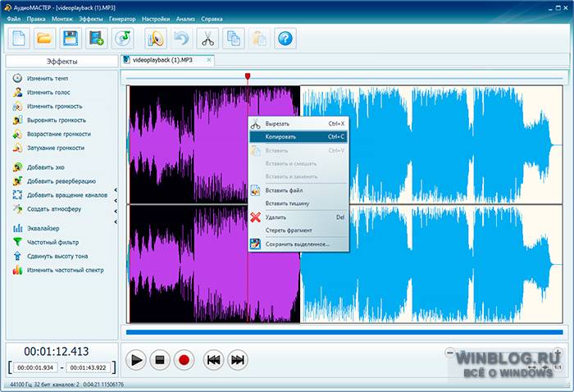
Task: Close the videoplayback (1).MP3 tab
Action: click(x=209, y=60)
